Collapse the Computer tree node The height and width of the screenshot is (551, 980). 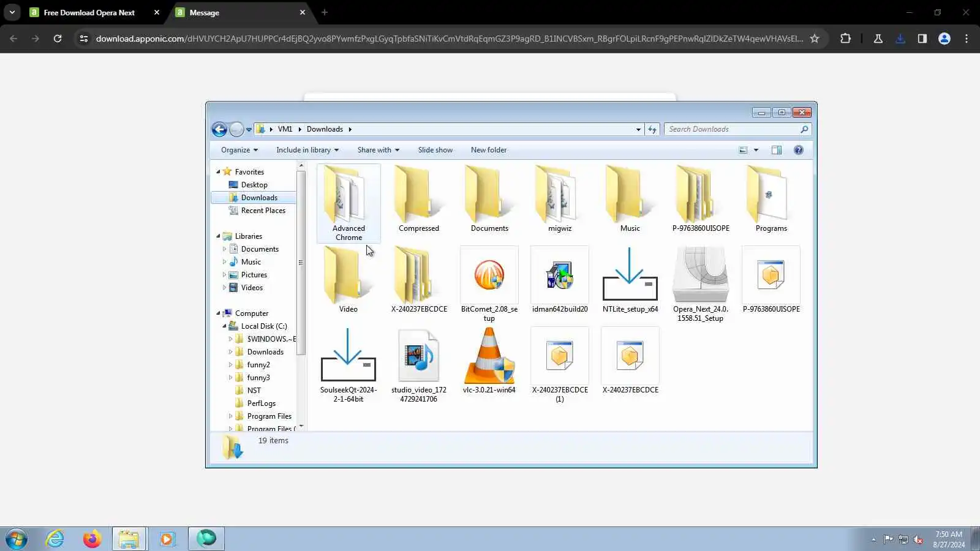(x=218, y=313)
